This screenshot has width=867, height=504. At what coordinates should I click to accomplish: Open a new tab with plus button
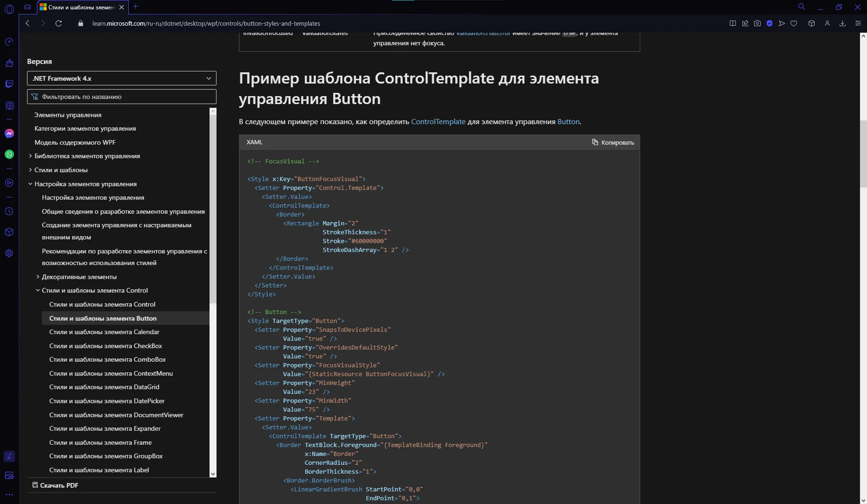tap(135, 7)
